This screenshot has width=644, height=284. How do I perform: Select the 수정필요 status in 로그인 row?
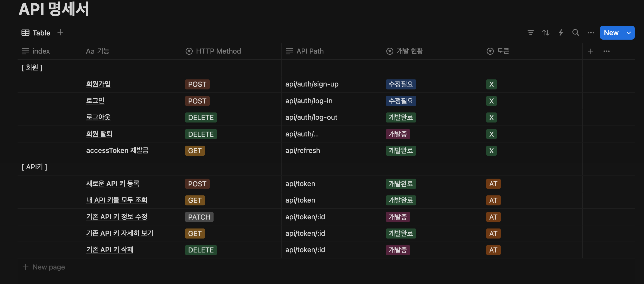[401, 101]
